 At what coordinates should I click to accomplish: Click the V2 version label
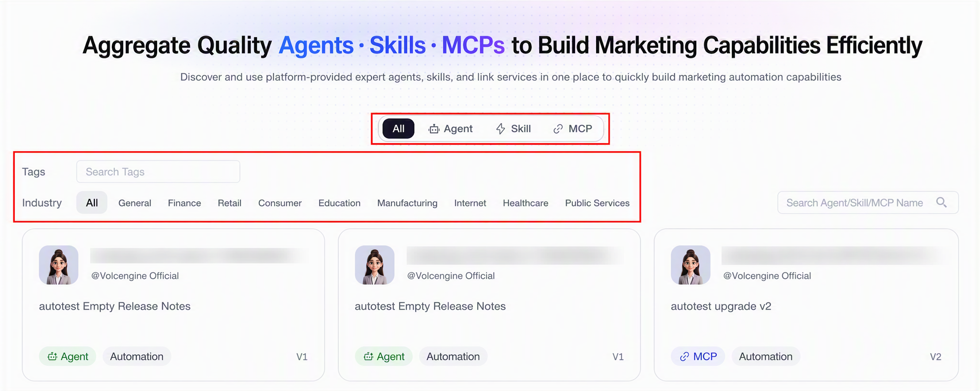click(x=935, y=357)
